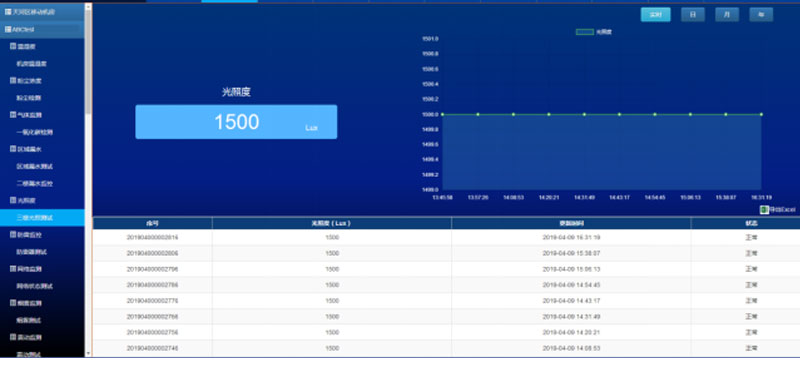The height and width of the screenshot is (376, 800).
Task: Click the icon beside 烟雾监测 category
Action: coord(13,303)
